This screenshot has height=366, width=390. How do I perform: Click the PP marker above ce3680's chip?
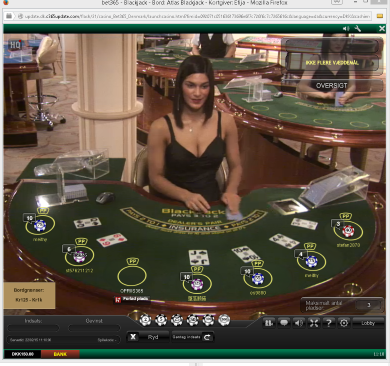257,264
